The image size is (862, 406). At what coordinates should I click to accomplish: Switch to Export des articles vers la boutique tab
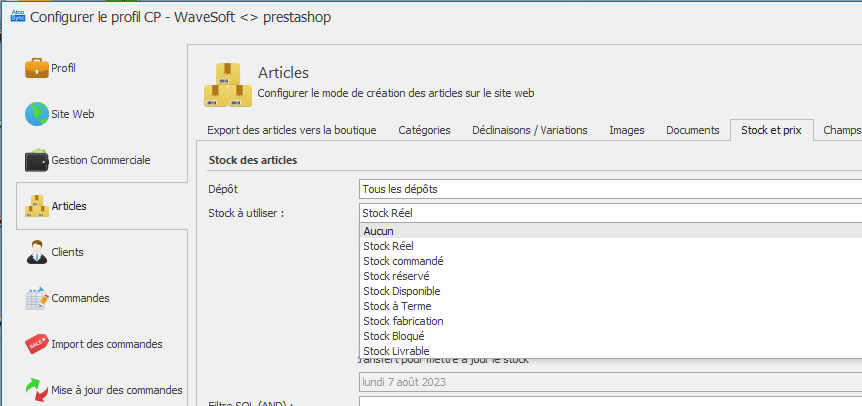(x=291, y=130)
